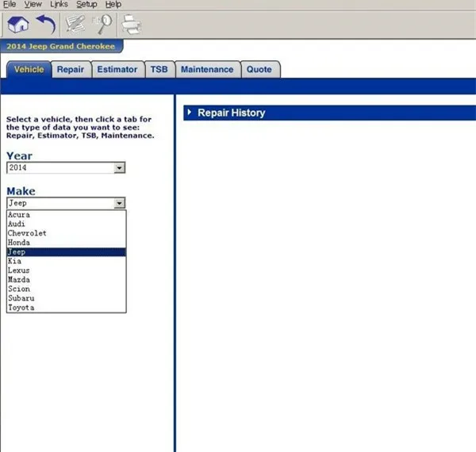Image resolution: width=476 pixels, height=452 pixels.
Task: Click the notes pencil icon in the toolbar
Action: tap(75, 25)
